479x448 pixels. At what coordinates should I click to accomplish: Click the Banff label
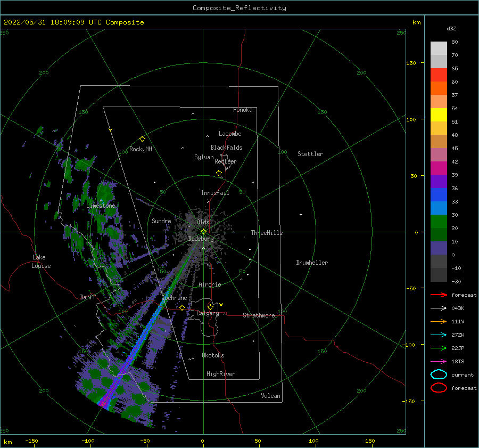(88, 297)
